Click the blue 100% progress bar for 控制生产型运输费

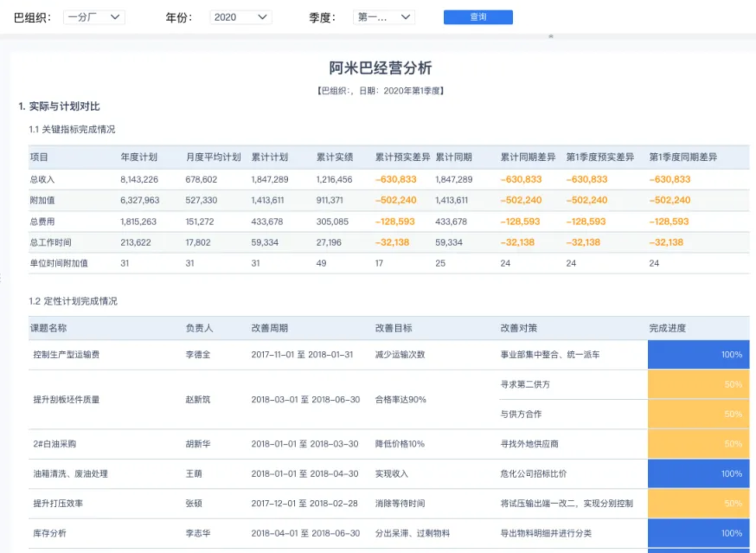(698, 354)
